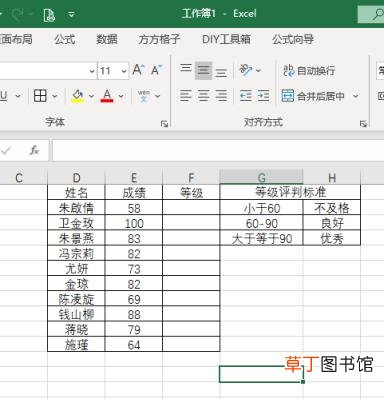This screenshot has width=384, height=399.
Task: Click the borders icon
Action: pyautogui.click(x=40, y=96)
